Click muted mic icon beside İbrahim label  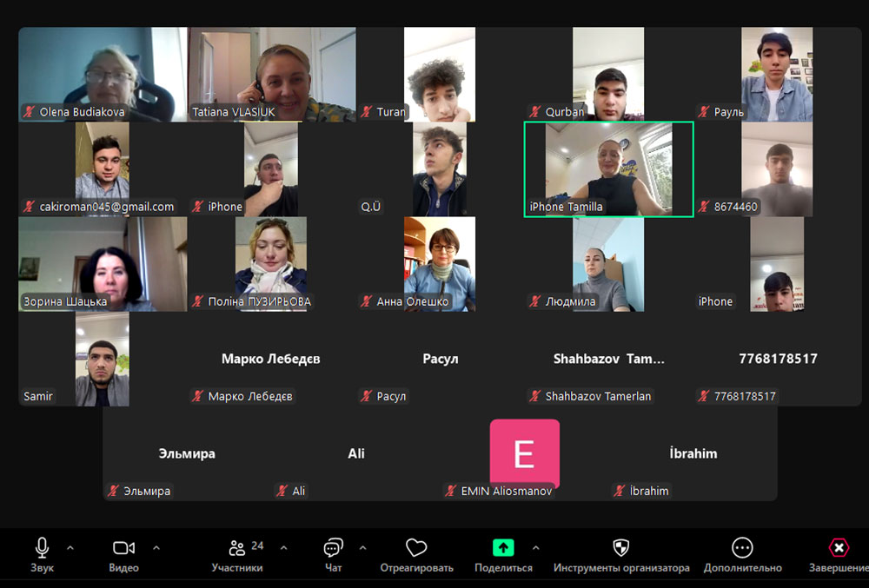pos(619,491)
